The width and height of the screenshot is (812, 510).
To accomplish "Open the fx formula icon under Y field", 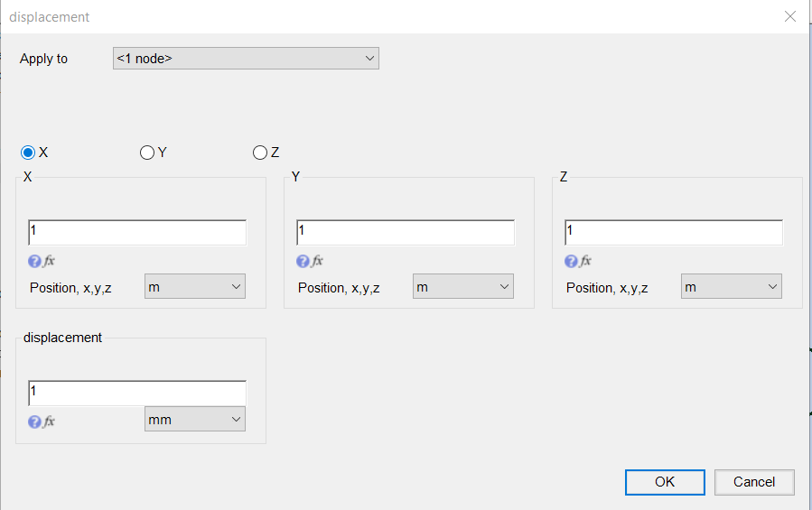I will point(317,261).
